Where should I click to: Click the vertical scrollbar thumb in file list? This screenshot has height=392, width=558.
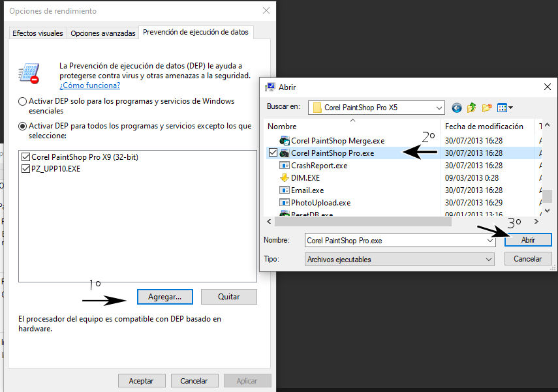click(547, 196)
